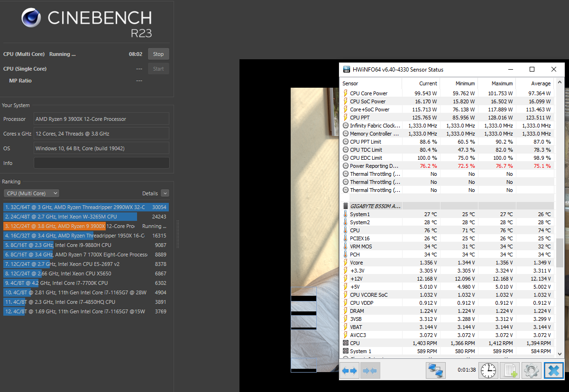Select ranking entry AMD Ryzen 7 1700X
Viewport: 569px width, 392px height.
pos(86,255)
